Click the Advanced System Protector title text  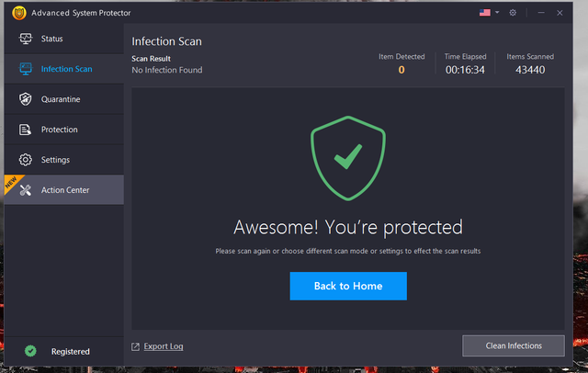(x=81, y=13)
